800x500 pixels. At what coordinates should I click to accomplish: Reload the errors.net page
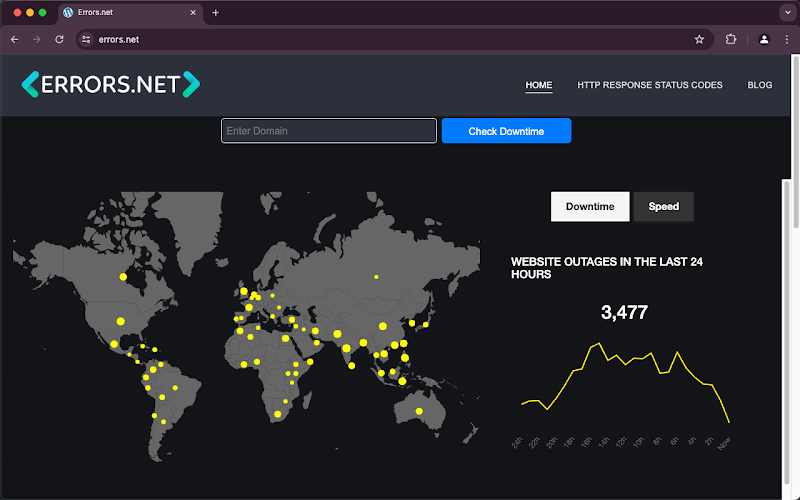coord(59,39)
